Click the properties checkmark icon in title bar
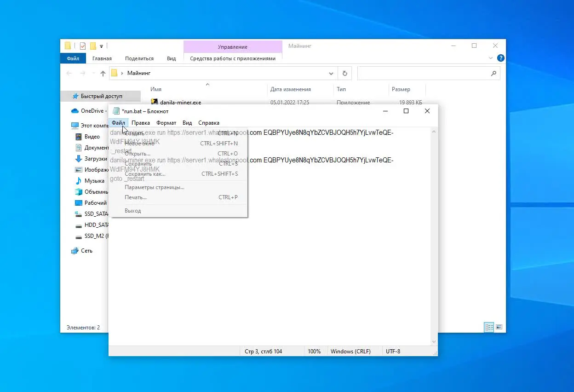 [83, 46]
